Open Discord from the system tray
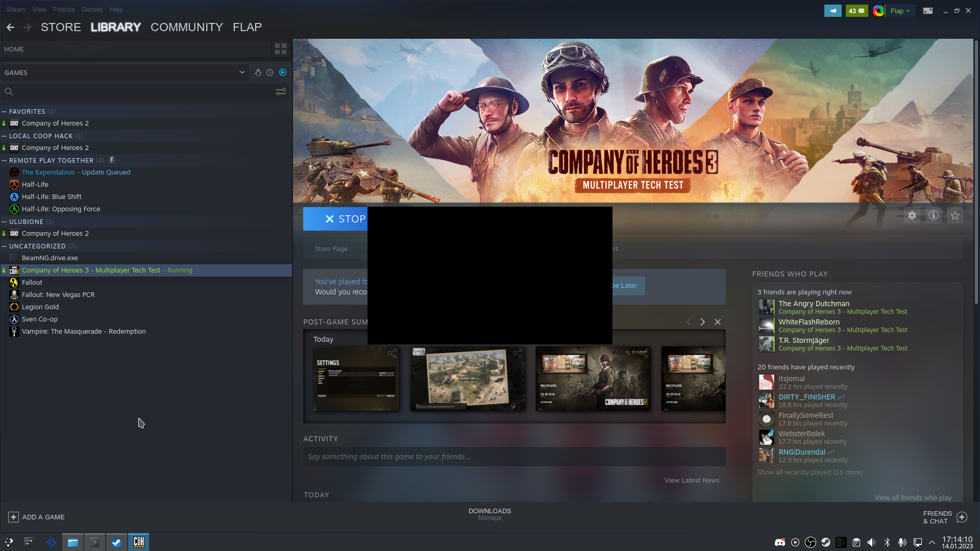980x551 pixels. [780, 542]
